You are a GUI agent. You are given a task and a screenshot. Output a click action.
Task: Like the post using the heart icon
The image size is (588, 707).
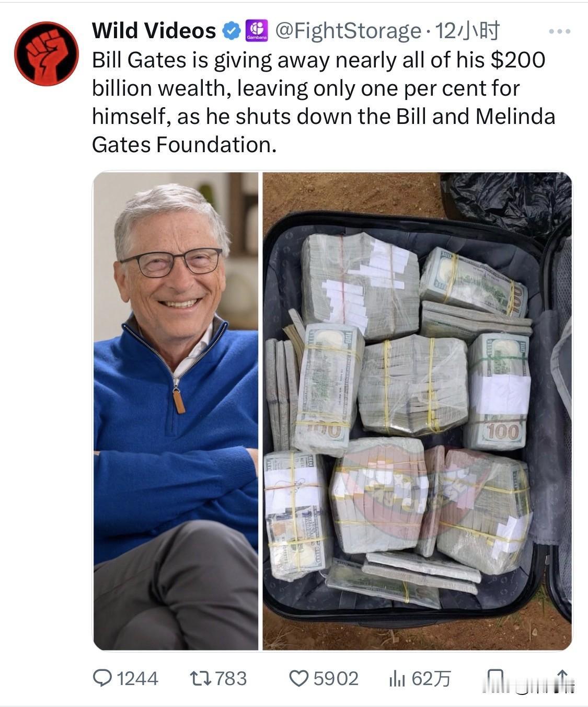pyautogui.click(x=299, y=678)
